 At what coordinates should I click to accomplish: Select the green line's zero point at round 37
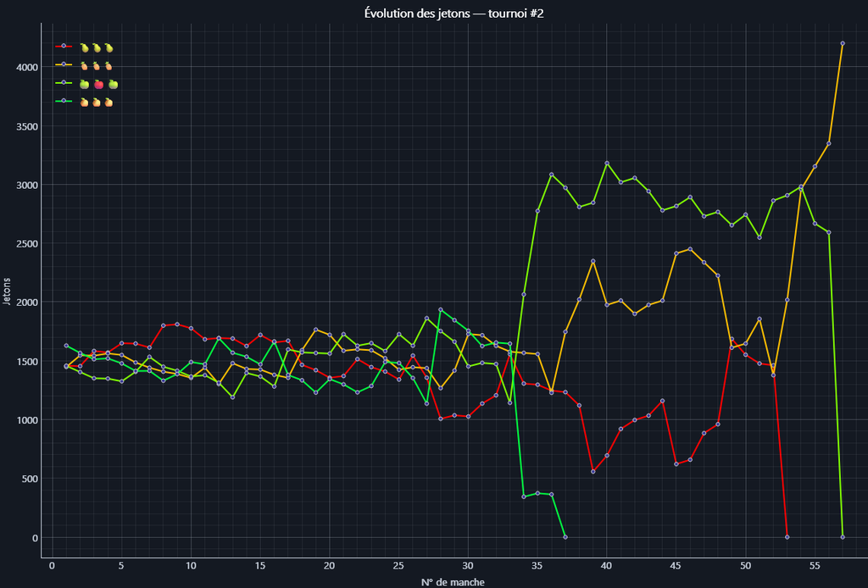565,536
